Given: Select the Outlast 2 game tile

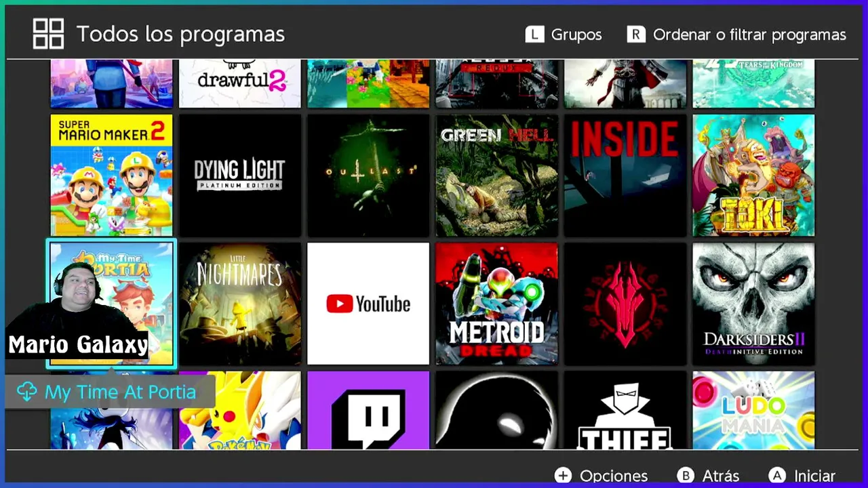Looking at the screenshot, I should pos(368,175).
